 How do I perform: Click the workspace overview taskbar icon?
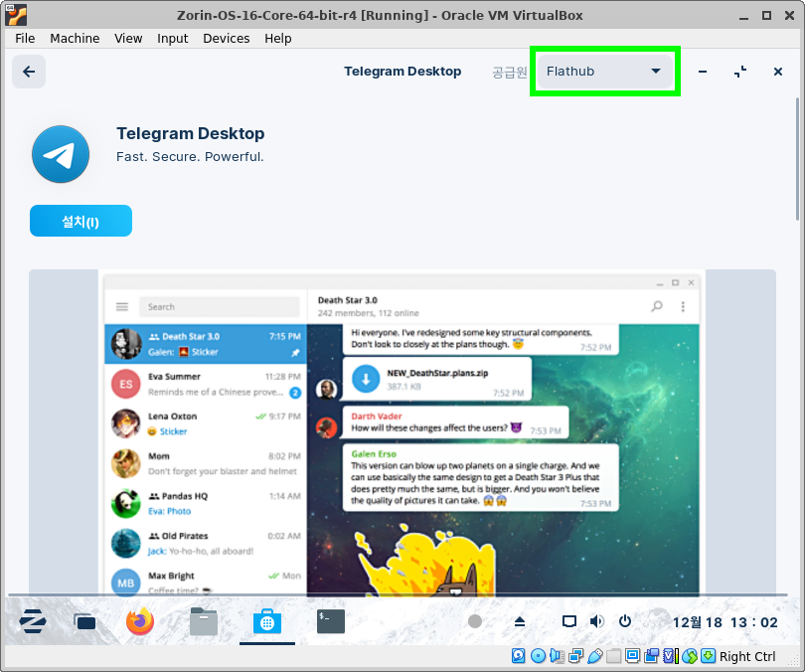click(x=84, y=621)
